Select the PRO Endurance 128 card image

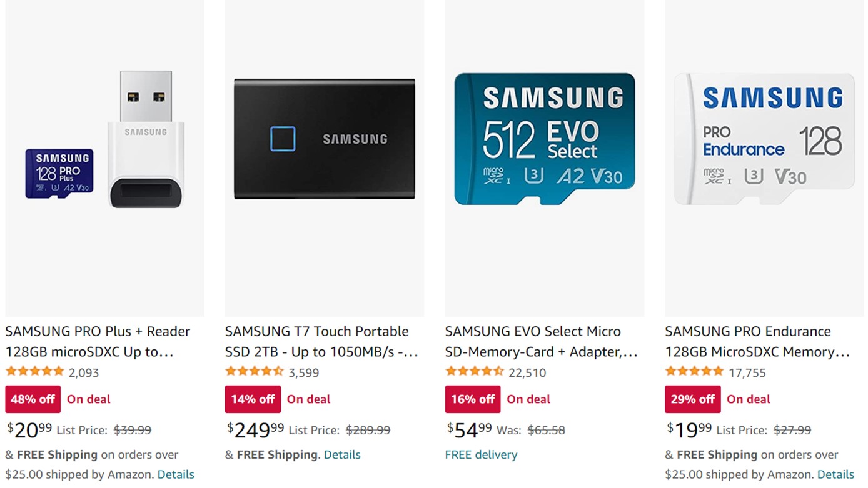[x=764, y=139]
